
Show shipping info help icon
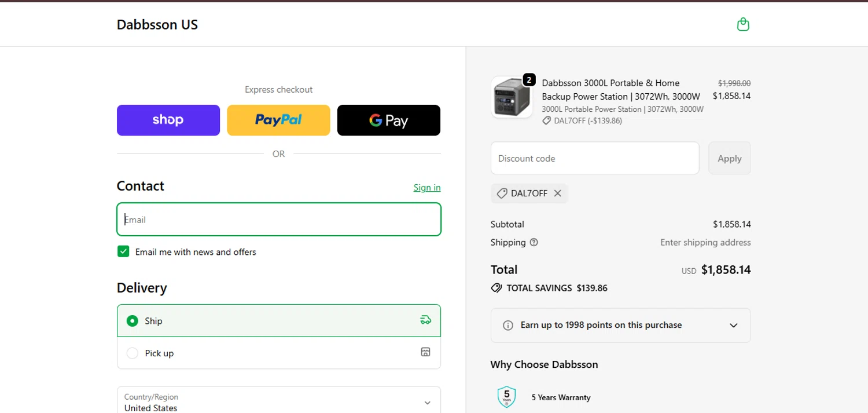[x=534, y=242]
